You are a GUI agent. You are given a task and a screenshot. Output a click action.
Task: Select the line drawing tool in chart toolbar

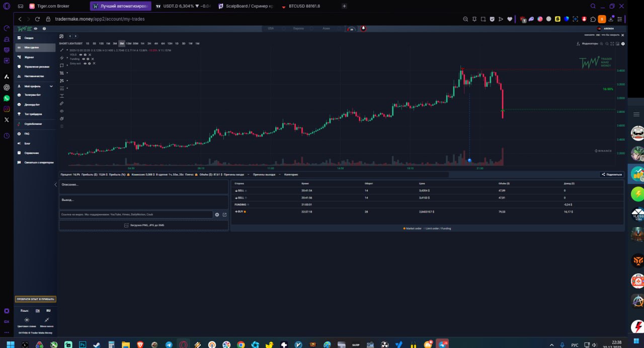[x=61, y=50]
